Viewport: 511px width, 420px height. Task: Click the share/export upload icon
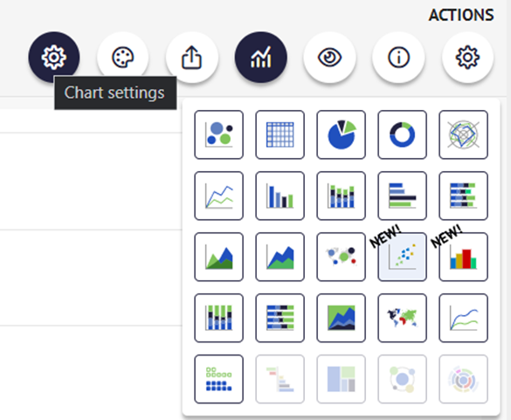coord(191,57)
